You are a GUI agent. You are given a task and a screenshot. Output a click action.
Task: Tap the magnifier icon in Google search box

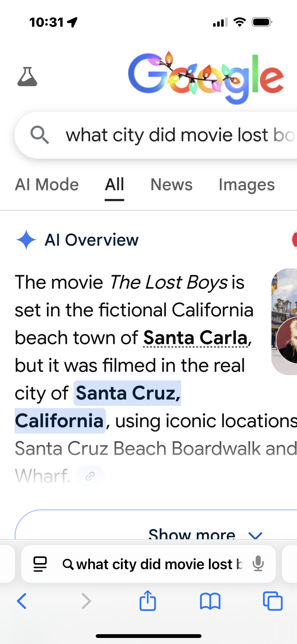tap(40, 135)
